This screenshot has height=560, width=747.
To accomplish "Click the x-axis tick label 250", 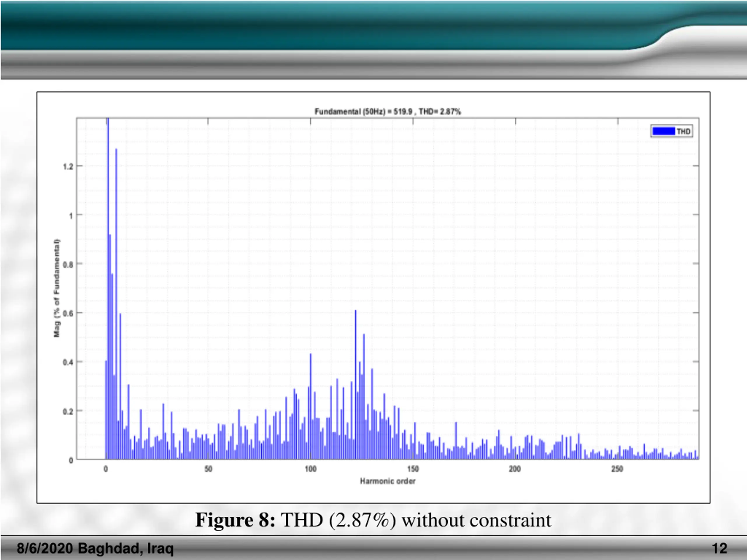I will pos(617,469).
